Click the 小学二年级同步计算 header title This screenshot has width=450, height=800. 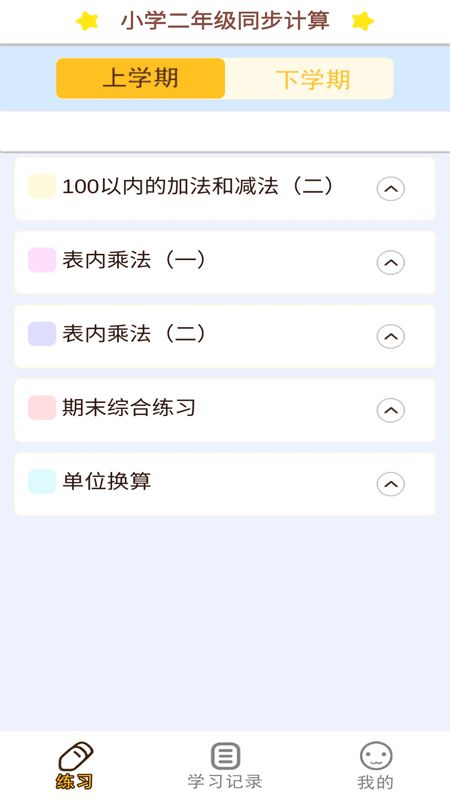click(225, 21)
